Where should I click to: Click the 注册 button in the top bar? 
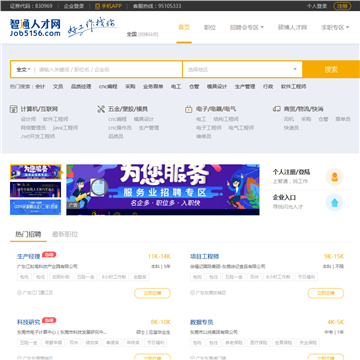point(343,6)
